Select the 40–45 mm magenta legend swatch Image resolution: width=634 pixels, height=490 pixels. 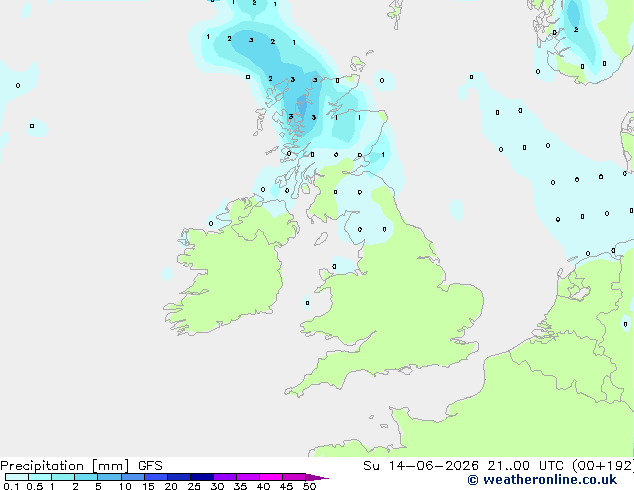pos(271,477)
